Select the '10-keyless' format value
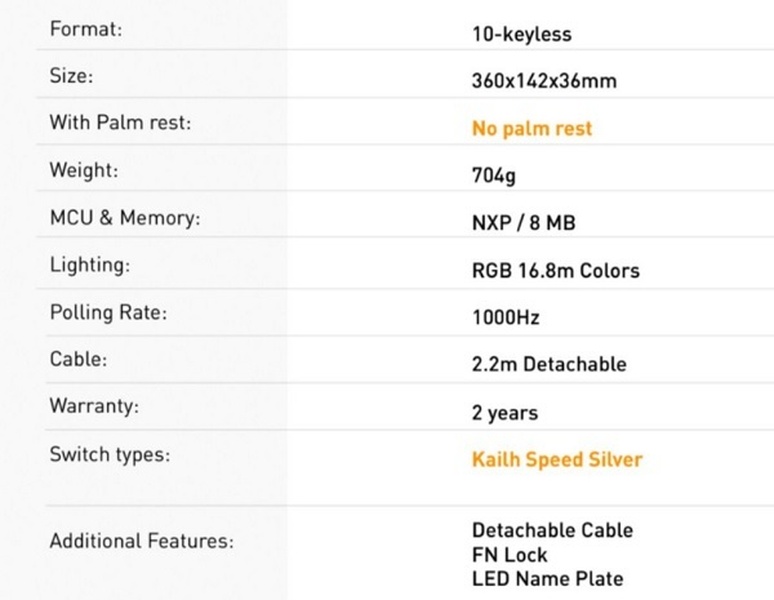774x600 pixels. (x=521, y=34)
